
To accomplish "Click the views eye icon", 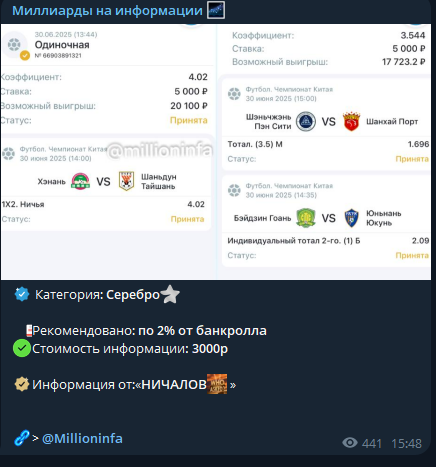I will [350, 443].
